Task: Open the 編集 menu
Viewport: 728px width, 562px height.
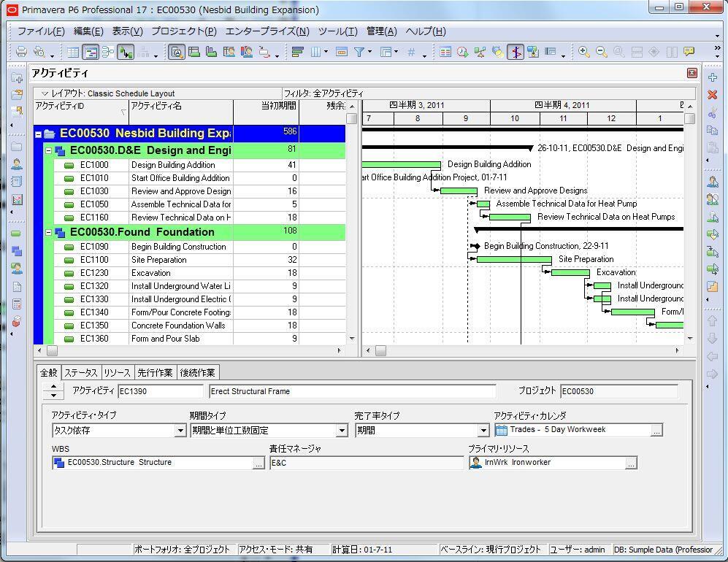Action: pyautogui.click(x=88, y=31)
